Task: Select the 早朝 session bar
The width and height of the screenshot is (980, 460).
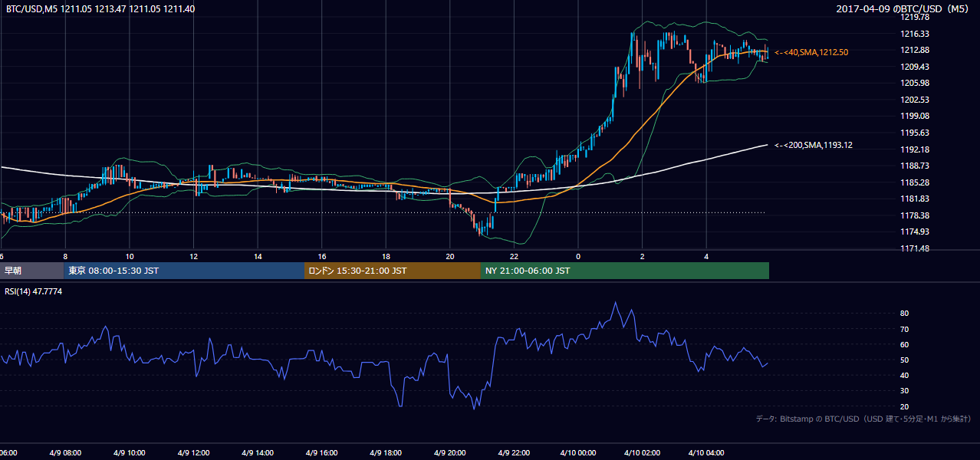Action: (x=31, y=271)
